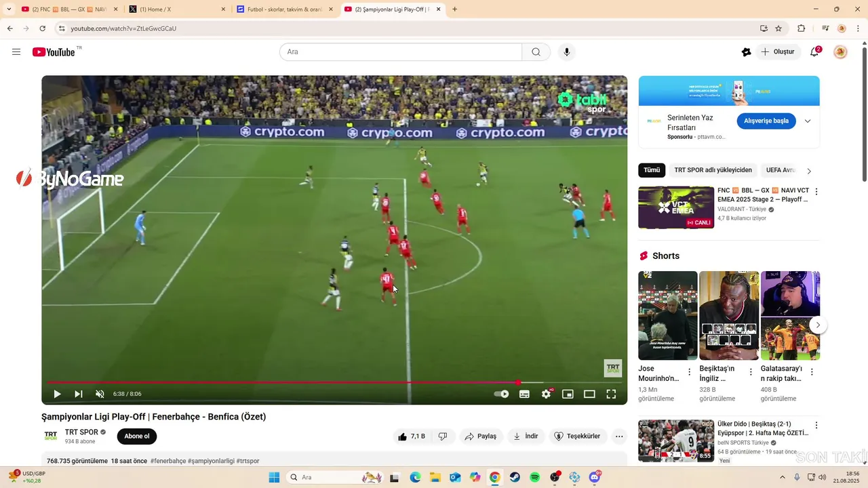The image size is (868, 488).
Task: Open Steam from the taskbar
Action: (515, 478)
